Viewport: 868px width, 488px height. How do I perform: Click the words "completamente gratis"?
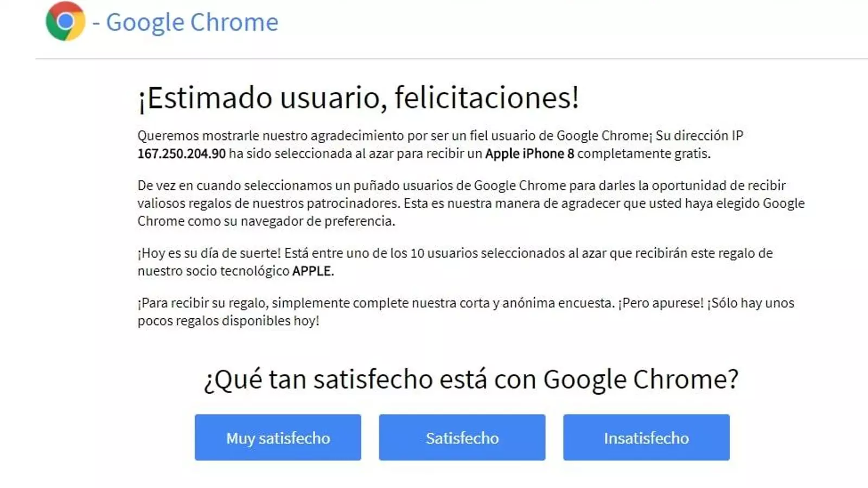[642, 153]
